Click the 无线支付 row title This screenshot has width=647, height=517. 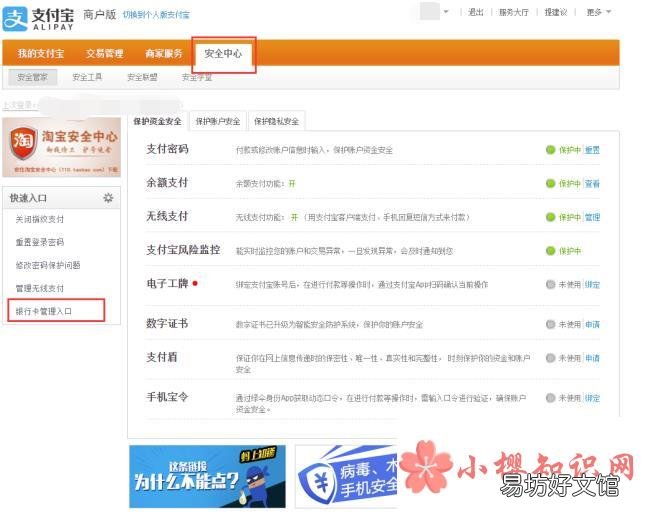[x=167, y=216]
